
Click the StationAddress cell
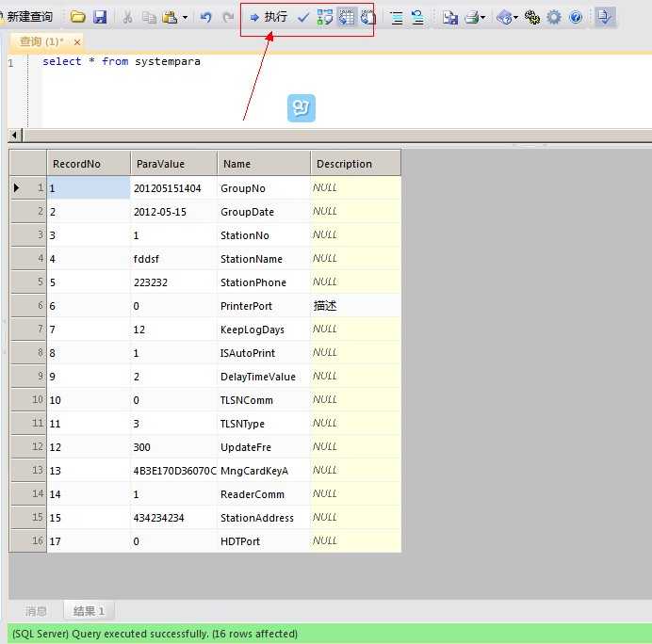(x=264, y=518)
